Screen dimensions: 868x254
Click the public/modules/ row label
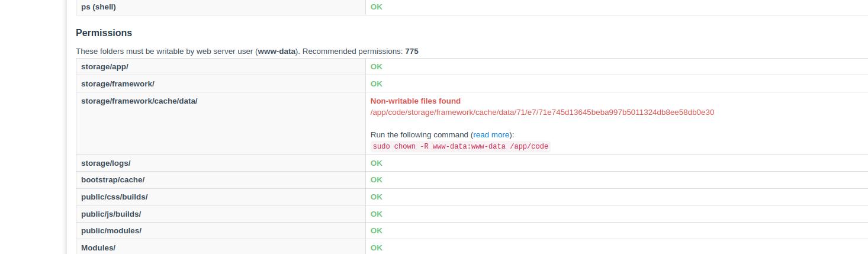coord(111,231)
